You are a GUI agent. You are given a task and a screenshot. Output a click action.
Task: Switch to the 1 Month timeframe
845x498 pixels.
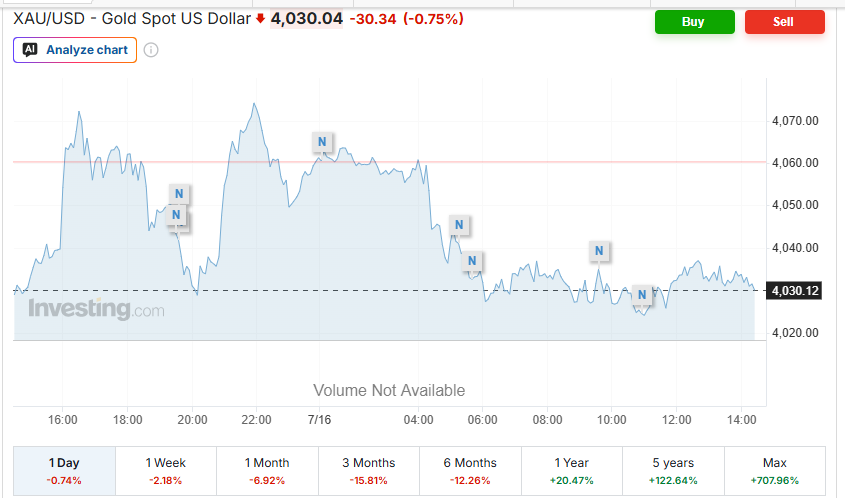(x=267, y=471)
